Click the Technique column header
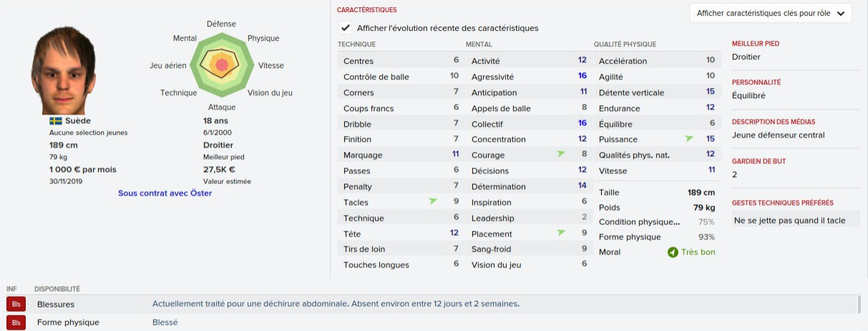This screenshot has height=331, width=868. click(356, 44)
